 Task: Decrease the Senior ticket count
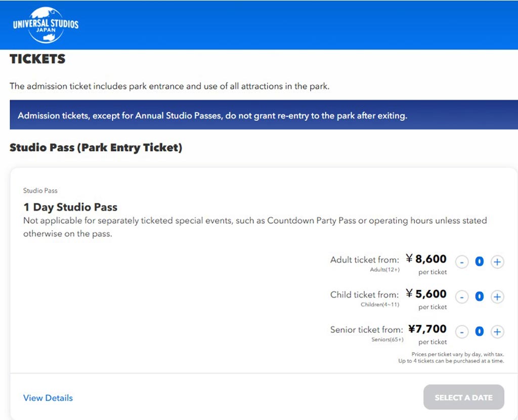[462, 331]
